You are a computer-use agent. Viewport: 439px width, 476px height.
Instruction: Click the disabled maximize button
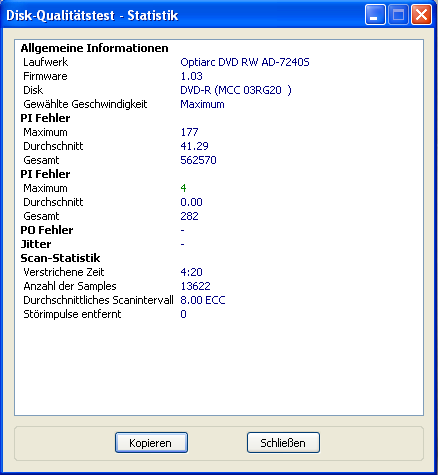(398, 15)
